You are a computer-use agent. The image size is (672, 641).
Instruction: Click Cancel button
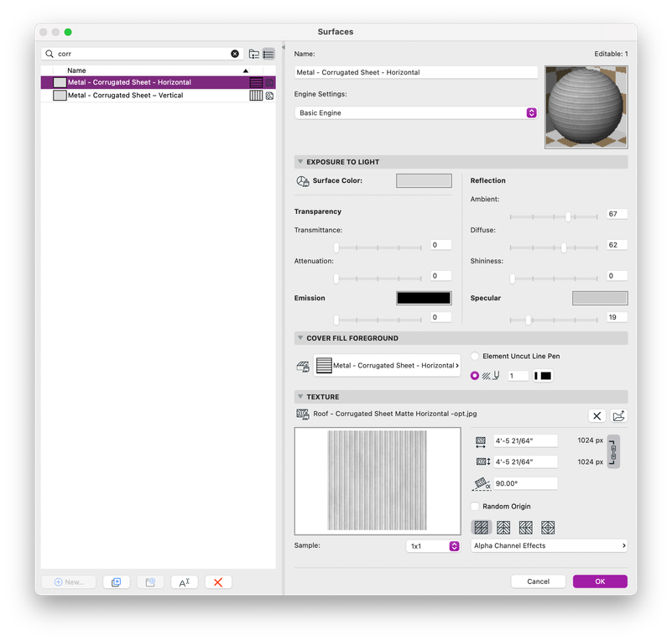[539, 581]
